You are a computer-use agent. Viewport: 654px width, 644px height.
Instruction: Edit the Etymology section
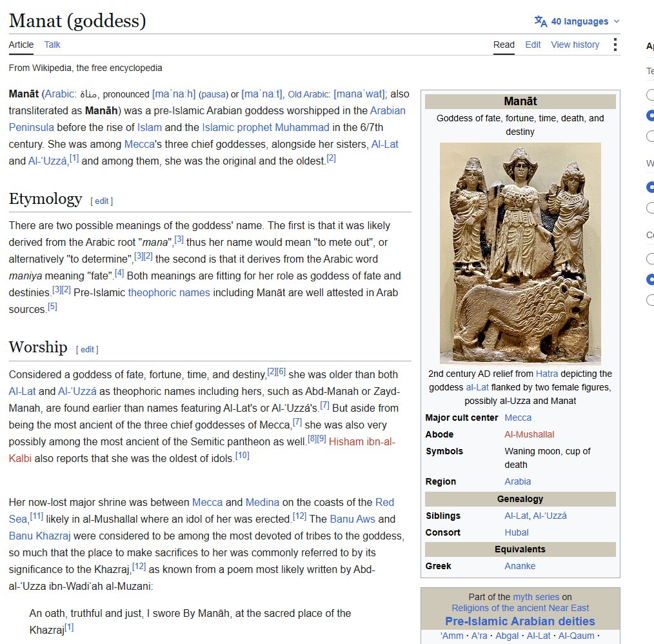101,201
